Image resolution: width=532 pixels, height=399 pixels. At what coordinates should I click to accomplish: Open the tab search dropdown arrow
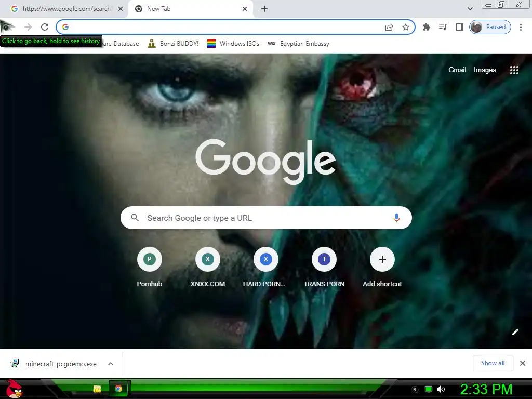470,9
